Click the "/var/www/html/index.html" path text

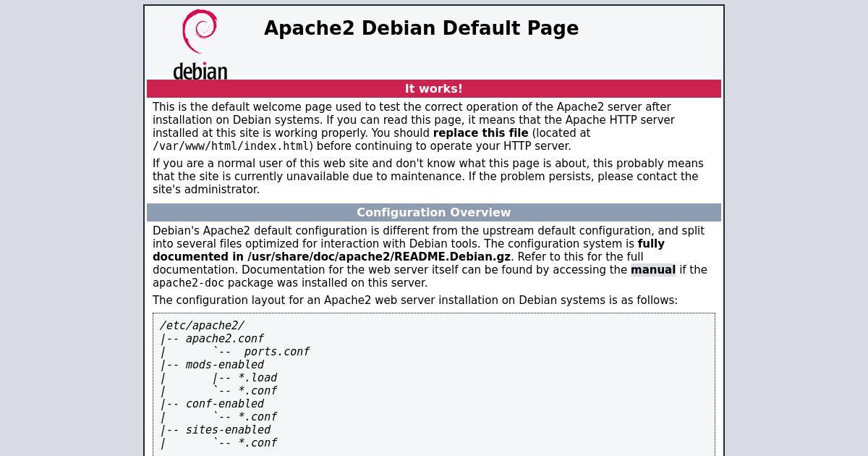(x=232, y=146)
